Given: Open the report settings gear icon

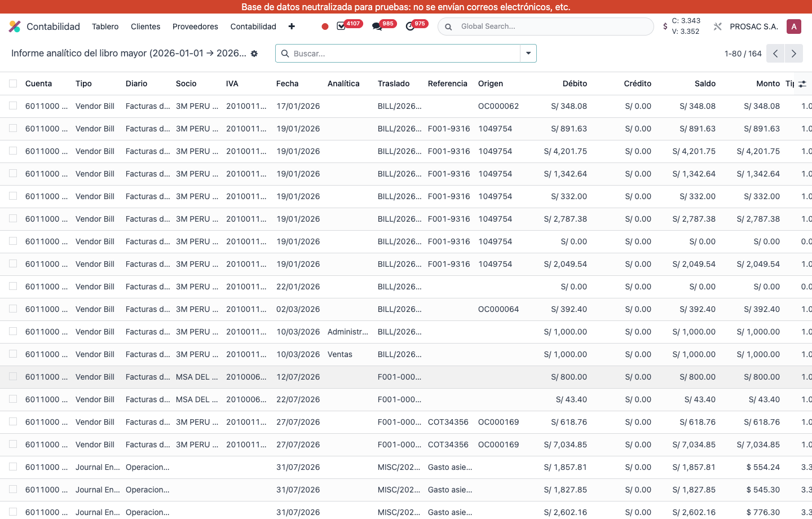Looking at the screenshot, I should [x=254, y=54].
